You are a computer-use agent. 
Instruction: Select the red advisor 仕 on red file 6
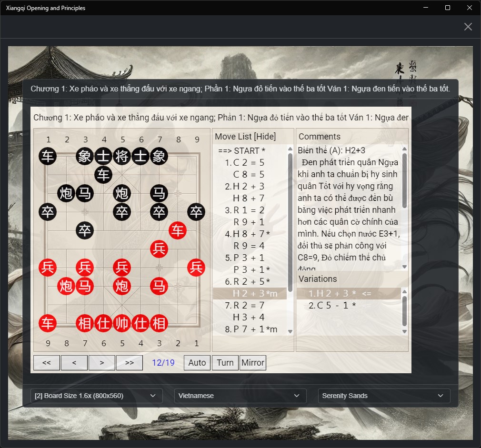click(x=103, y=323)
